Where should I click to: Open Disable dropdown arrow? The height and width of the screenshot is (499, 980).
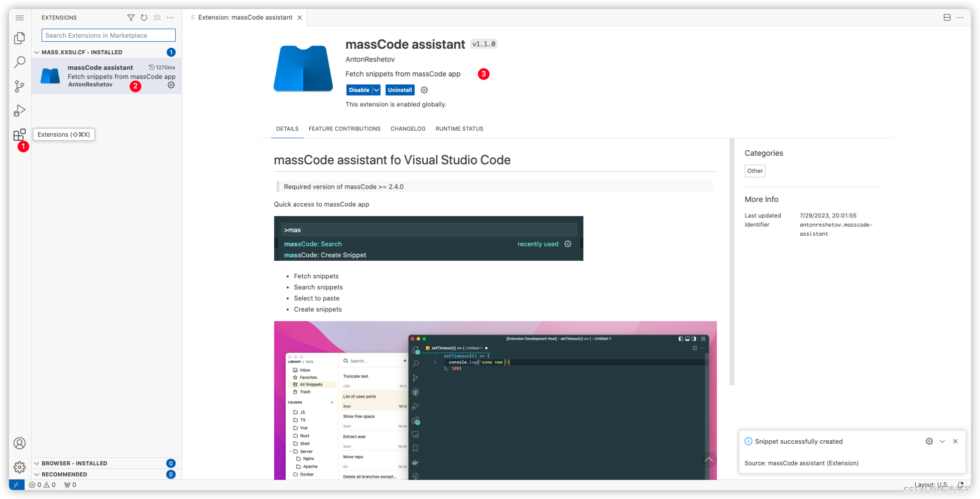pyautogui.click(x=376, y=90)
